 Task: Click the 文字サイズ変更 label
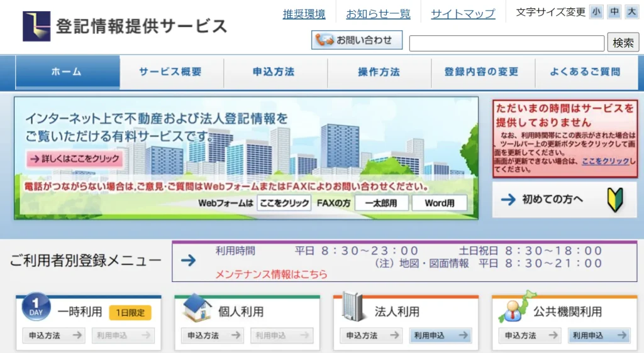(550, 13)
